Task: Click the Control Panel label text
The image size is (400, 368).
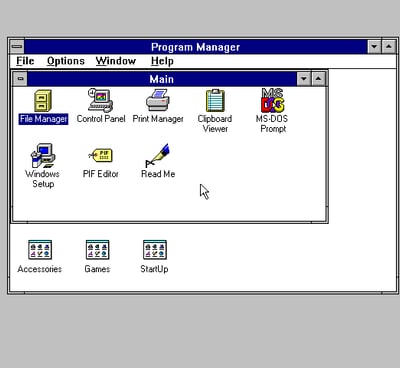Action: pos(101,119)
